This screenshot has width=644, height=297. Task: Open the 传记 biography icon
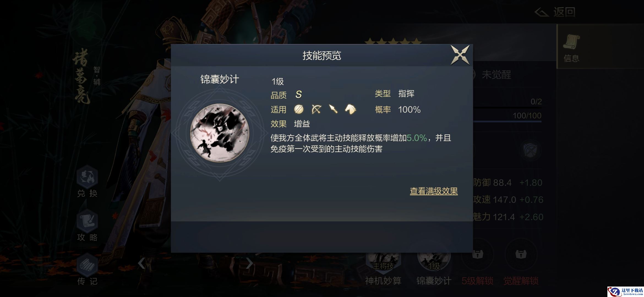click(87, 269)
